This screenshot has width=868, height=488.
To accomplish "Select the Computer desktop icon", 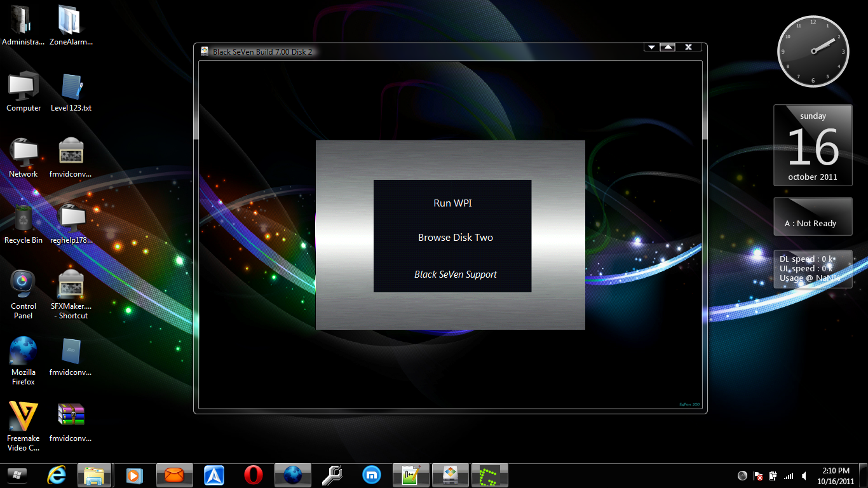I will point(24,92).
